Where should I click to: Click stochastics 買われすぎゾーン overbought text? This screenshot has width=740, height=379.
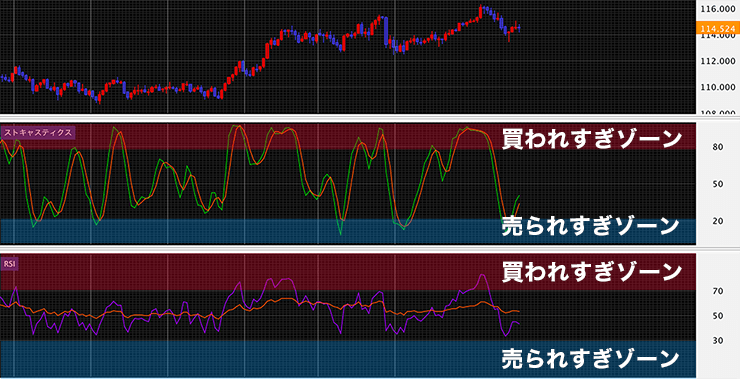tap(592, 139)
